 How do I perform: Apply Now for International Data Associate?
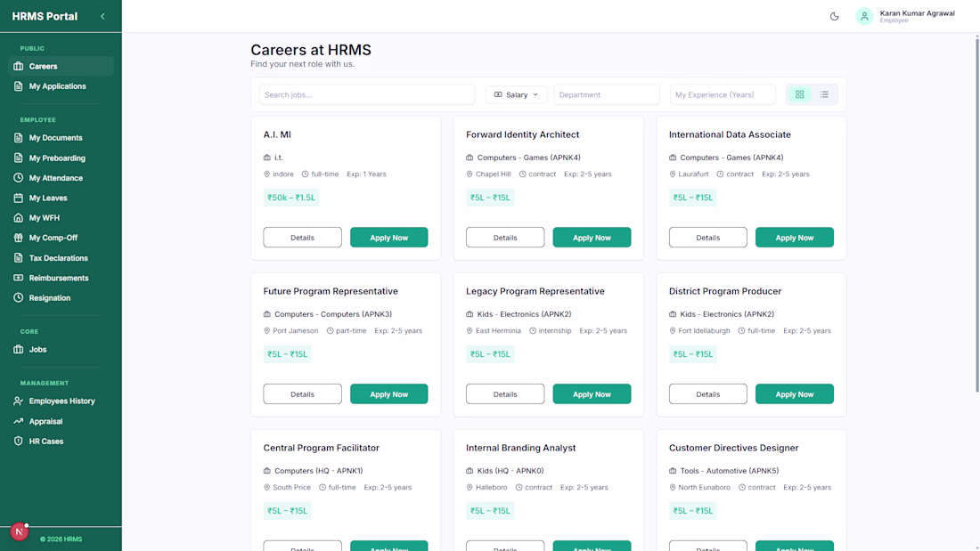(795, 238)
